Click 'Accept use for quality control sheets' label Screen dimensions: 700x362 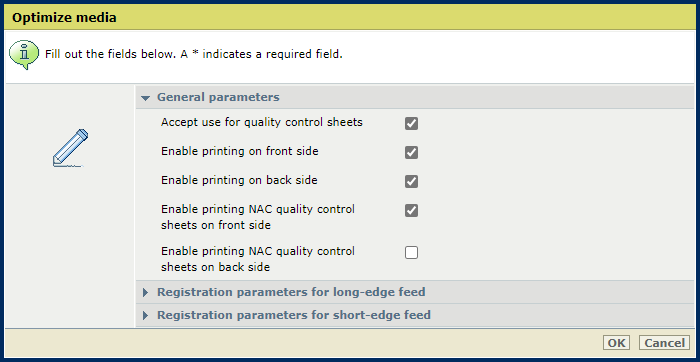262,122
